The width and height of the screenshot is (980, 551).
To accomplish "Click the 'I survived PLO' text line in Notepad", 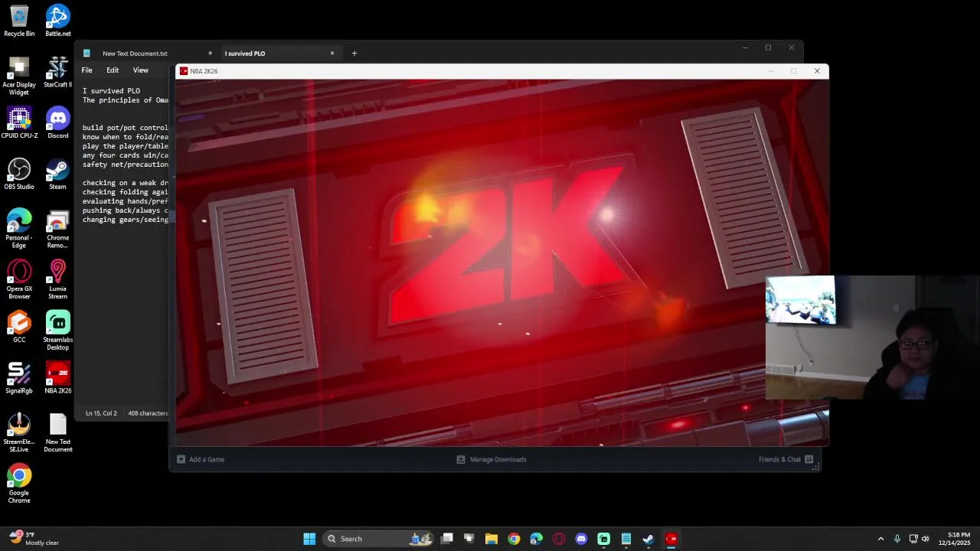I will tap(111, 91).
